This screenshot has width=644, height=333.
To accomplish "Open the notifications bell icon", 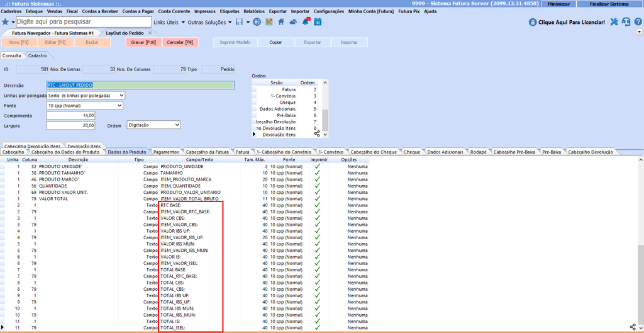I will [306, 22].
